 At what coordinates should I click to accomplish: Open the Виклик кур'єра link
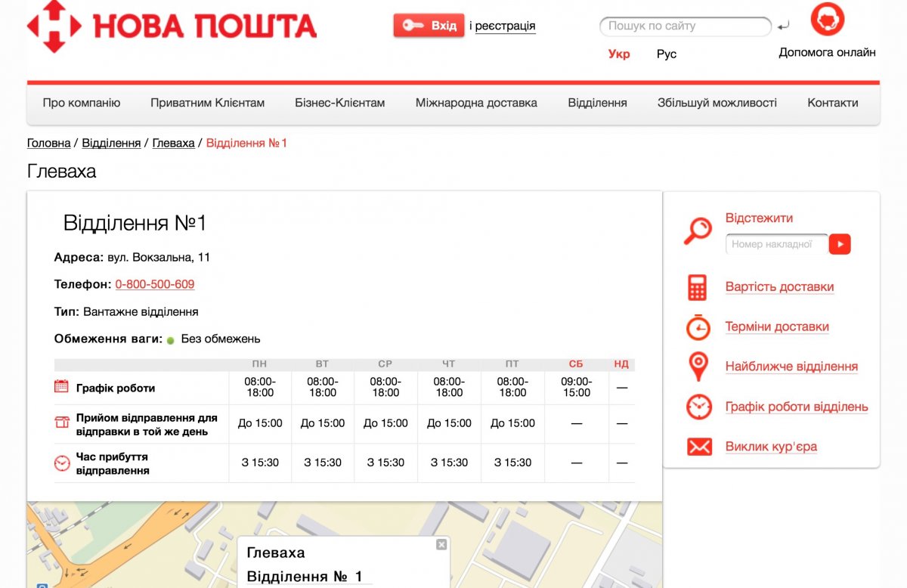(x=771, y=446)
